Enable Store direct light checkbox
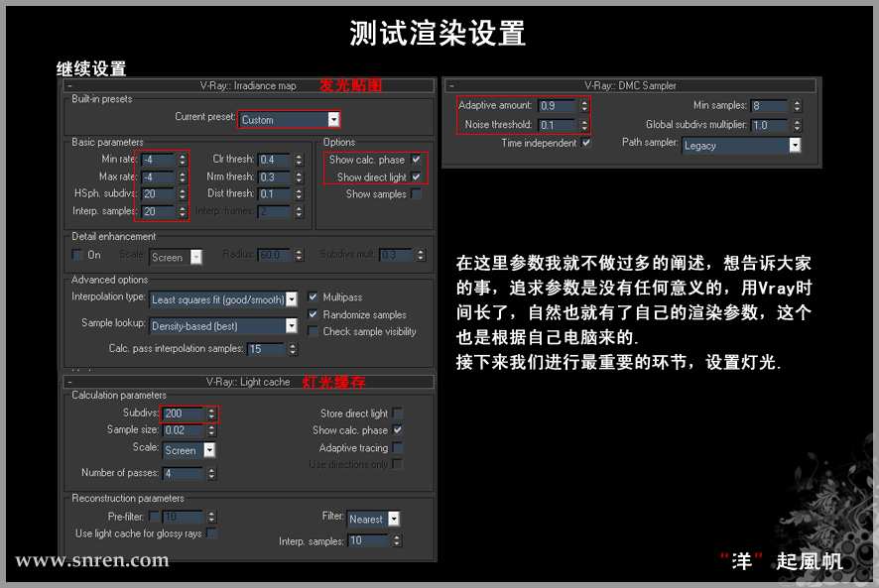The image size is (879, 588). [x=398, y=413]
